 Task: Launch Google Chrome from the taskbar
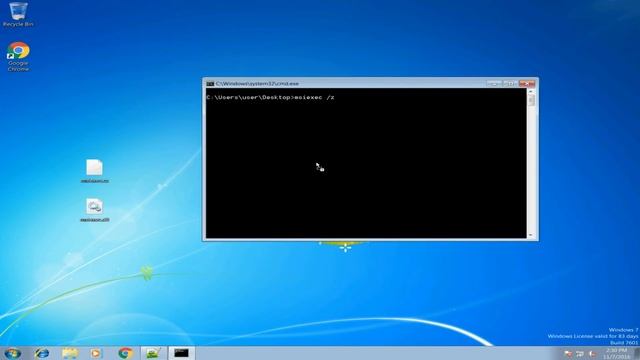click(125, 353)
